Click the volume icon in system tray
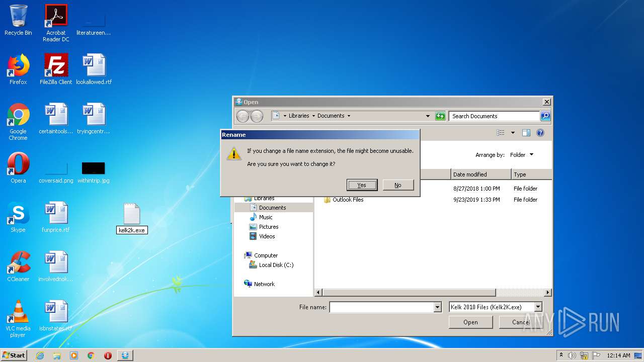Image resolution: width=644 pixels, height=362 pixels. [572, 355]
